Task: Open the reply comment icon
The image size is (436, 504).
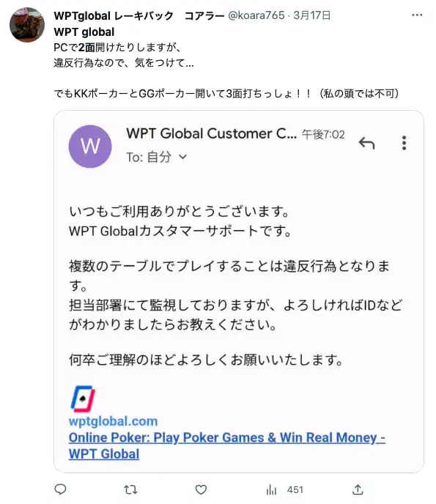Action: 60,489
